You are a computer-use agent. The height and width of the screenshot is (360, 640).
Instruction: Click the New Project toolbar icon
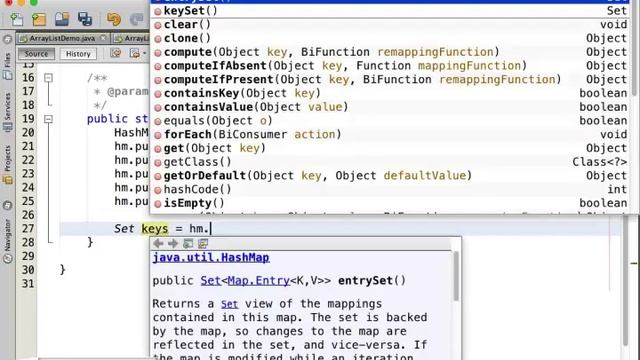(x=39, y=19)
